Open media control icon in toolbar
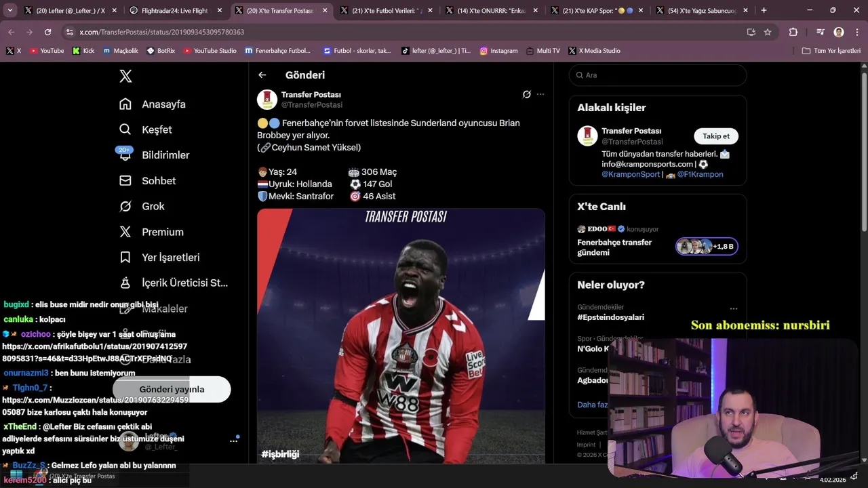 [821, 32]
